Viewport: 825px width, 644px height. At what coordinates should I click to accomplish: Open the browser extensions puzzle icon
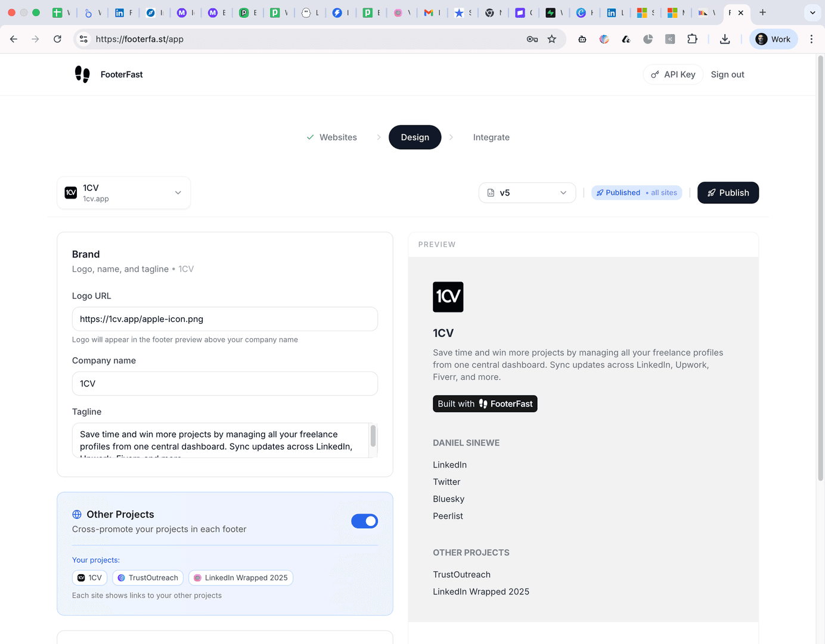tap(692, 39)
